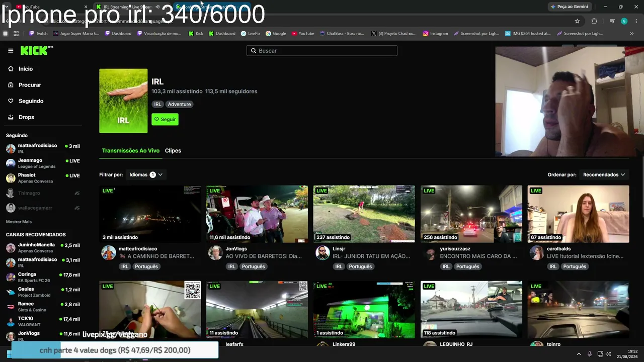Click carolbalds' avatar icon
The height and width of the screenshot is (362, 644).
536,253
